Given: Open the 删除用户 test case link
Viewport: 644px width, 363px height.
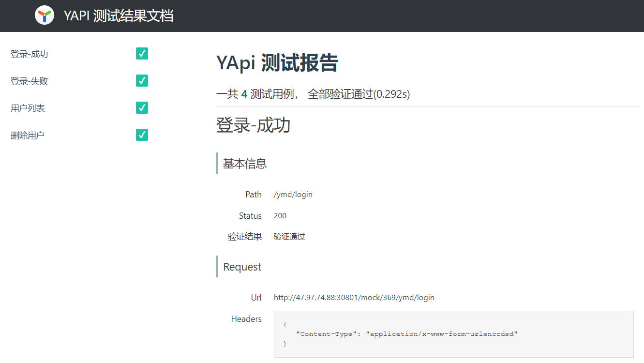Looking at the screenshot, I should pos(28,136).
